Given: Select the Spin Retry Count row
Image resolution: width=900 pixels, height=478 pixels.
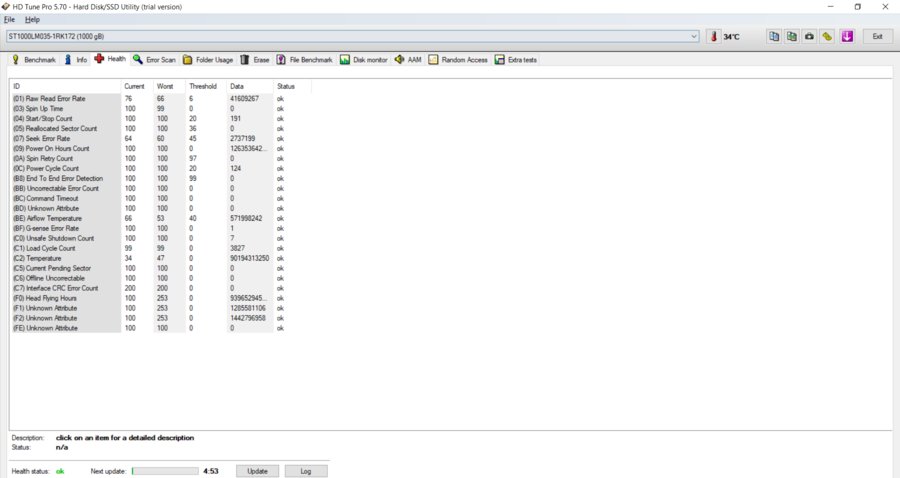Looking at the screenshot, I should pos(161,158).
